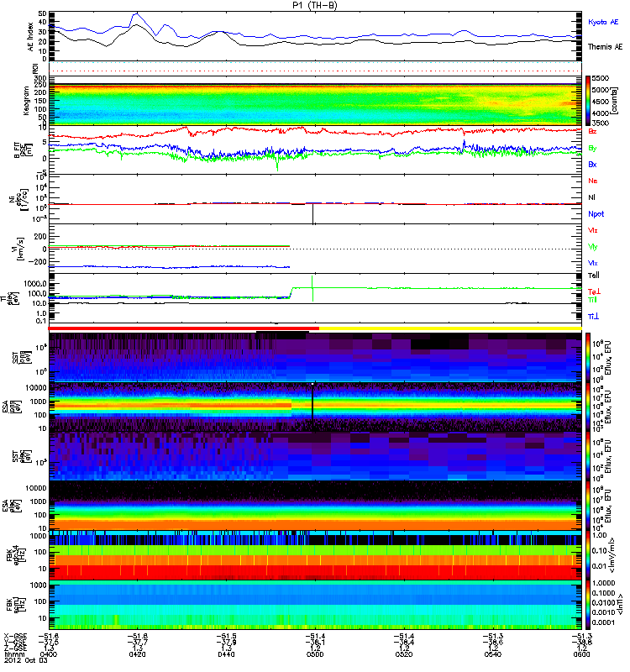Click the 5500 tick on the Keogram color bar
Viewport: 630px width, 672px height.
pyautogui.click(x=600, y=78)
